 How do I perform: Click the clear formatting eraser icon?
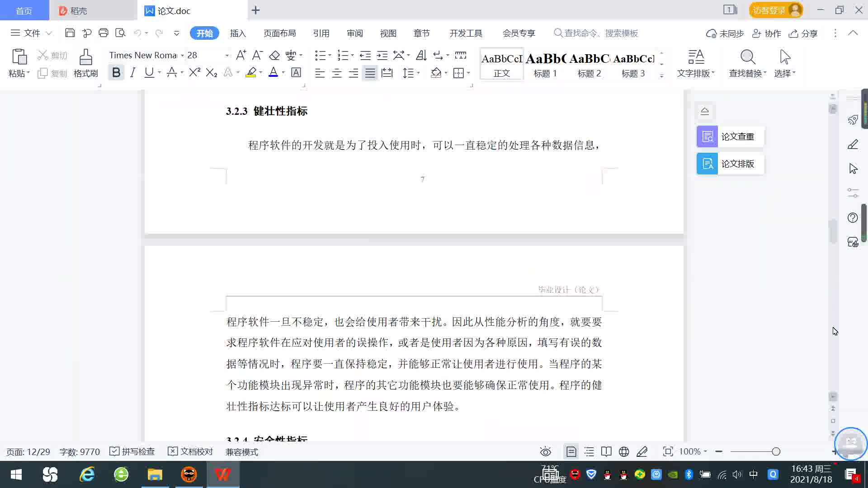(274, 56)
